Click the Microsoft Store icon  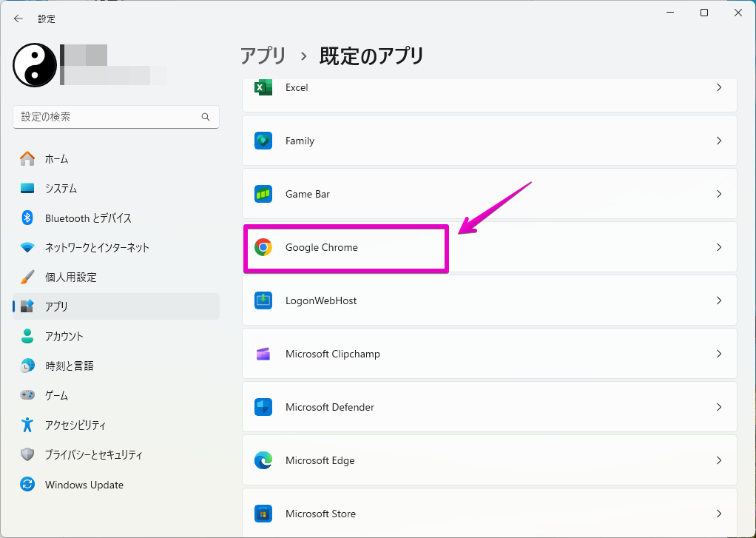click(x=263, y=514)
